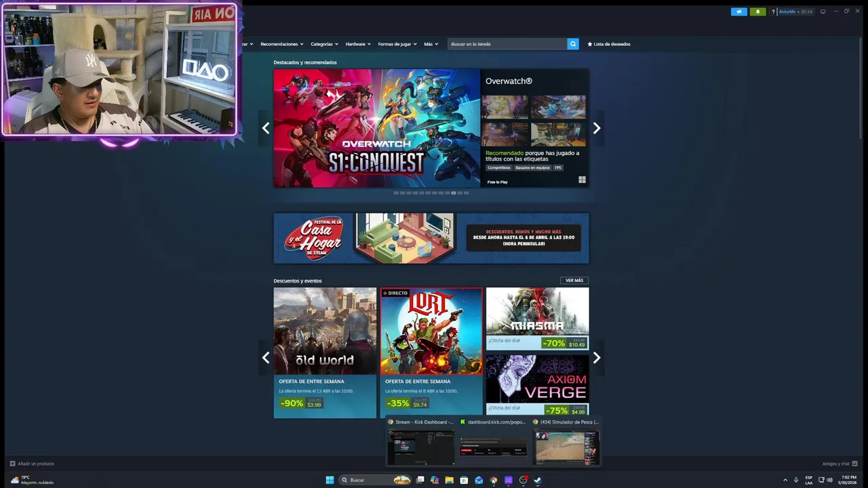This screenshot has width=868, height=488.
Task: Open the purple grid app taskbar icon
Action: pos(508,480)
